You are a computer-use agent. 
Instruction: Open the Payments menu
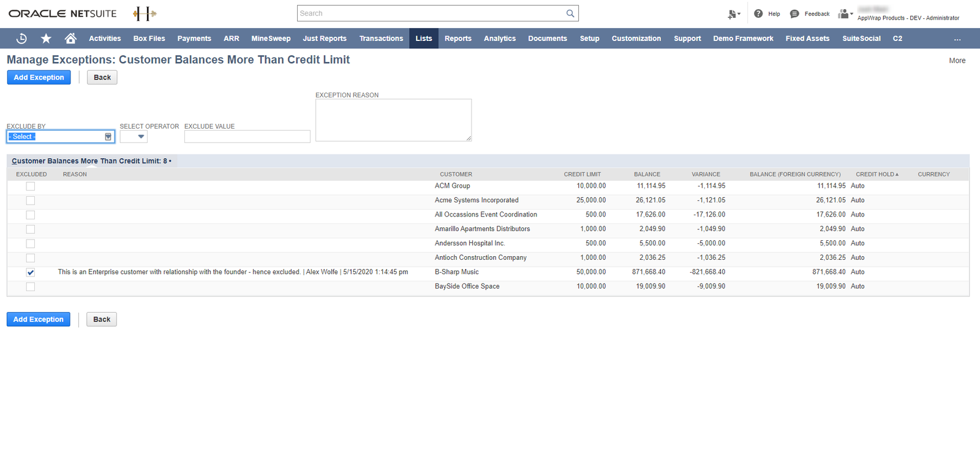coord(194,39)
